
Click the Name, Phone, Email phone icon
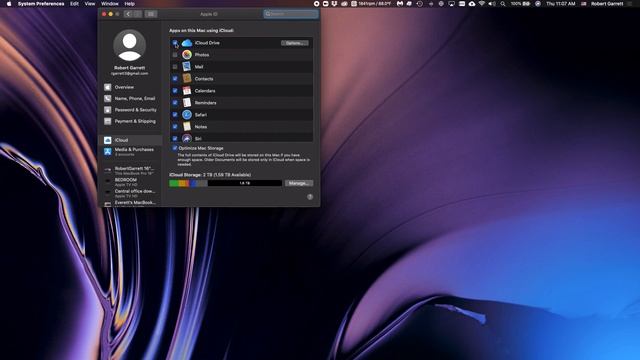point(107,98)
